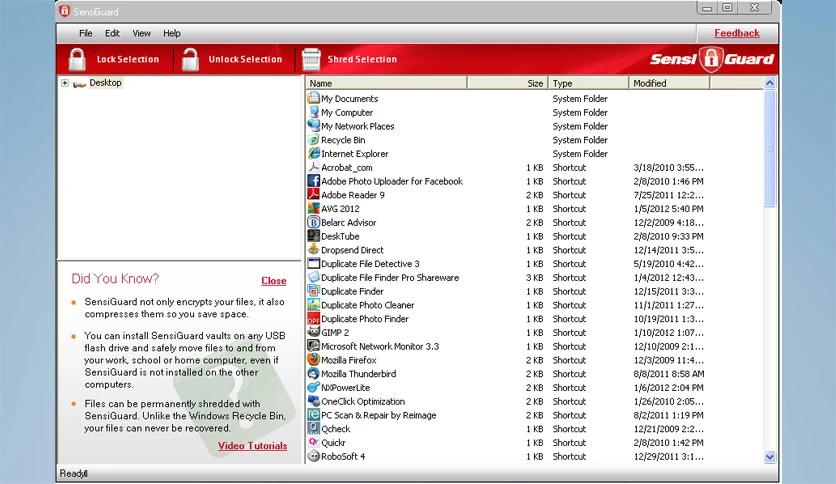Image resolution: width=836 pixels, height=484 pixels.
Task: Sort the list by Name column
Action: [x=387, y=83]
